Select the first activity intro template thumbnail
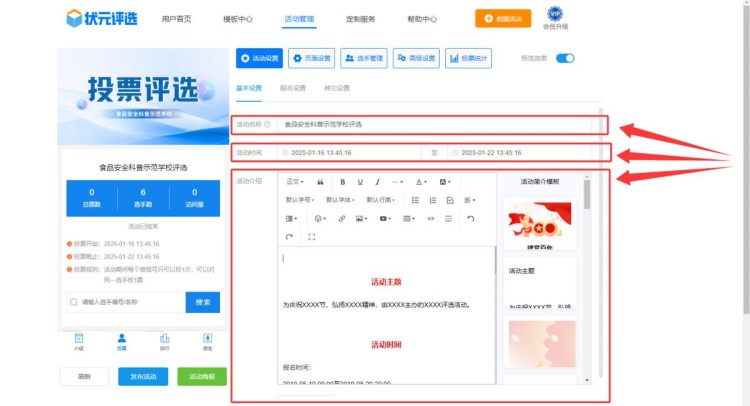750x406 pixels. 542,224
